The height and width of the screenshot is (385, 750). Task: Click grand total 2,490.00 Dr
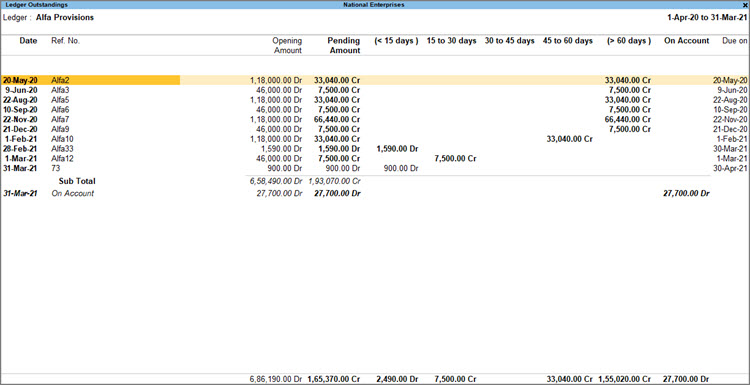point(398,379)
